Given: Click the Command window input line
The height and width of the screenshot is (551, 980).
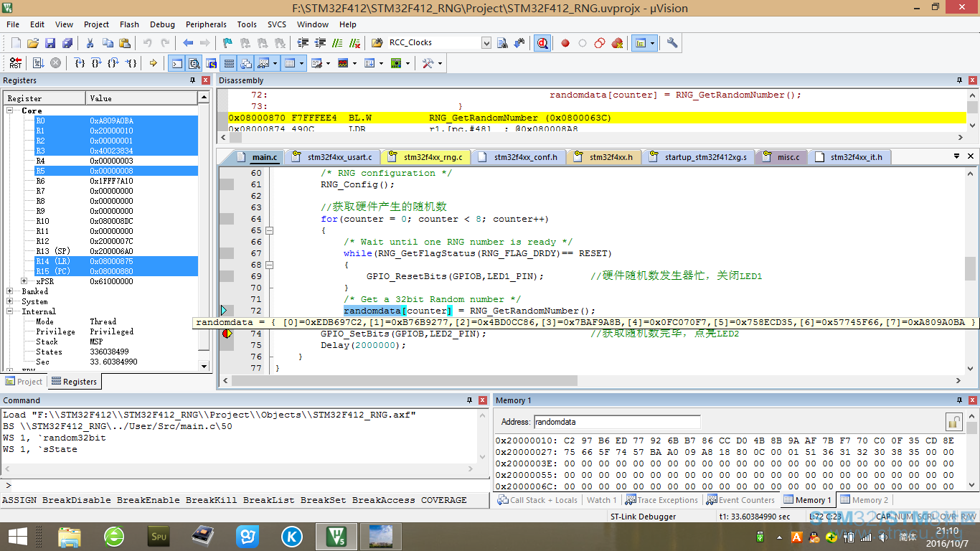Looking at the screenshot, I should (248, 486).
